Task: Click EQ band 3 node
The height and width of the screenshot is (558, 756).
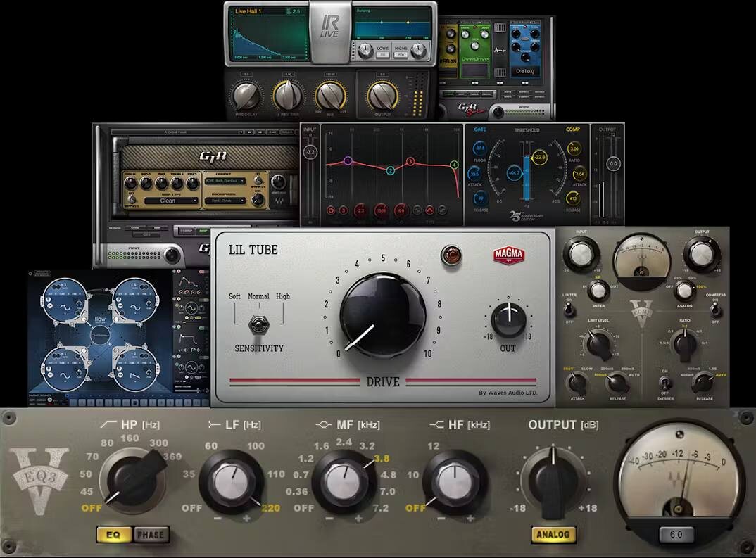Action: [x=410, y=161]
